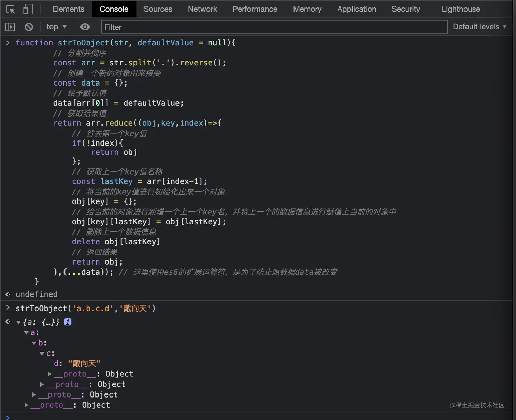Viewport: 516px width, 420px height.
Task: Open the Lighthouse tab
Action: tap(461, 9)
